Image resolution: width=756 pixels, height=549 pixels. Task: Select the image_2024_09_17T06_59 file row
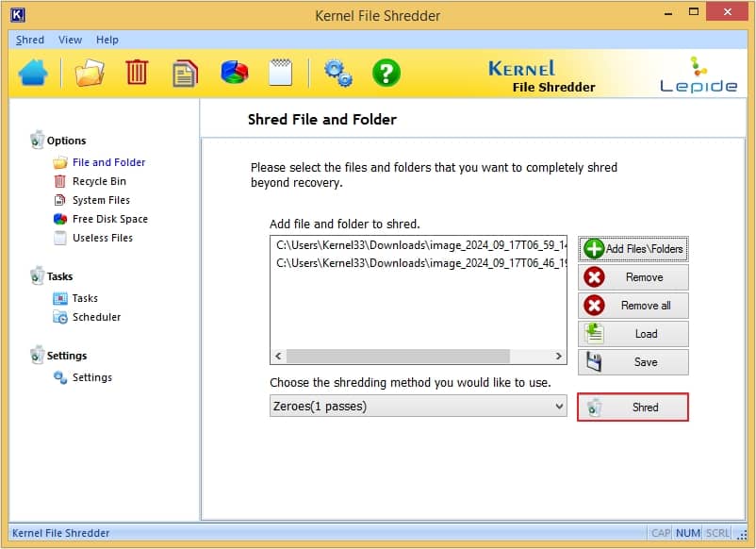tap(419, 245)
